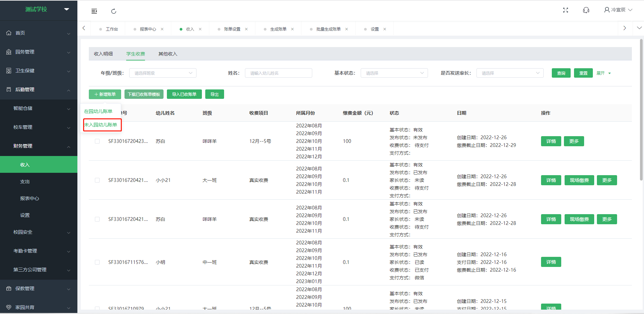Screen dimensions: 644x314
Task: Click the vertical scrollbar of the page
Action: 641,110
